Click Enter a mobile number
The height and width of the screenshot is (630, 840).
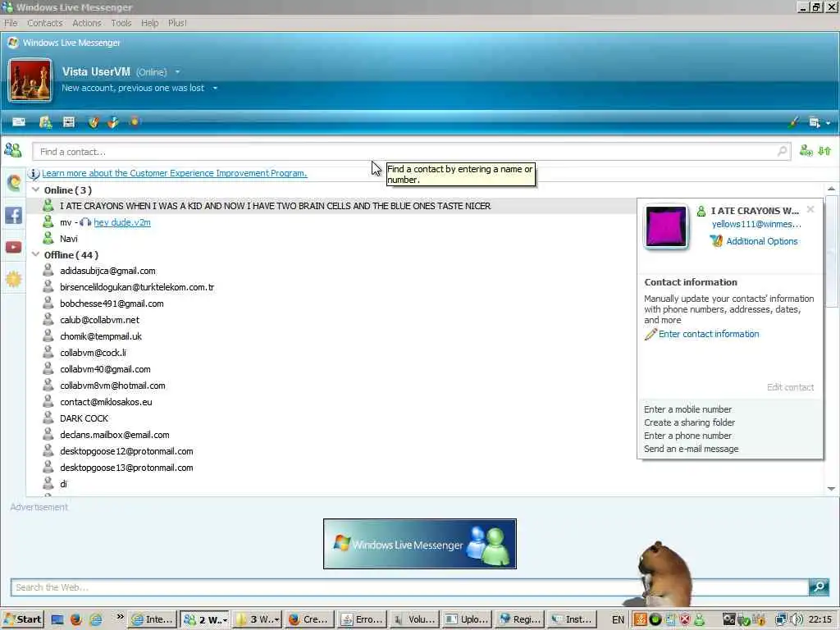(x=688, y=409)
